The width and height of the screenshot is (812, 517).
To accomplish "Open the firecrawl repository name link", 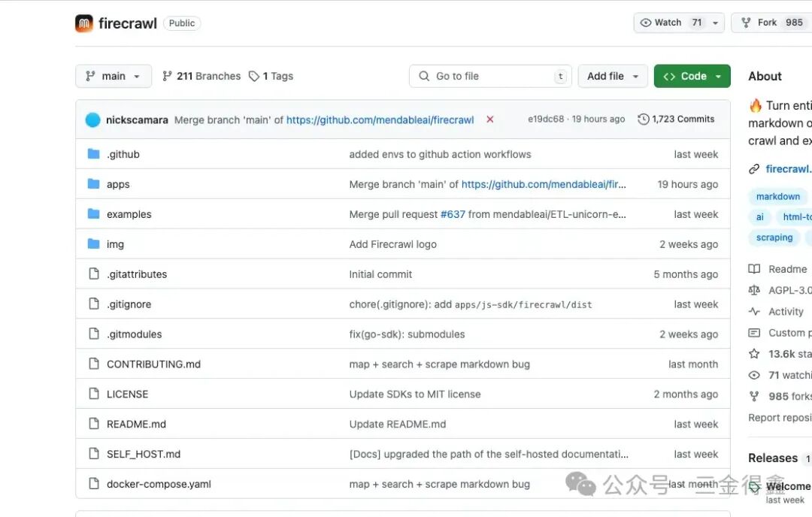I will pos(127,23).
